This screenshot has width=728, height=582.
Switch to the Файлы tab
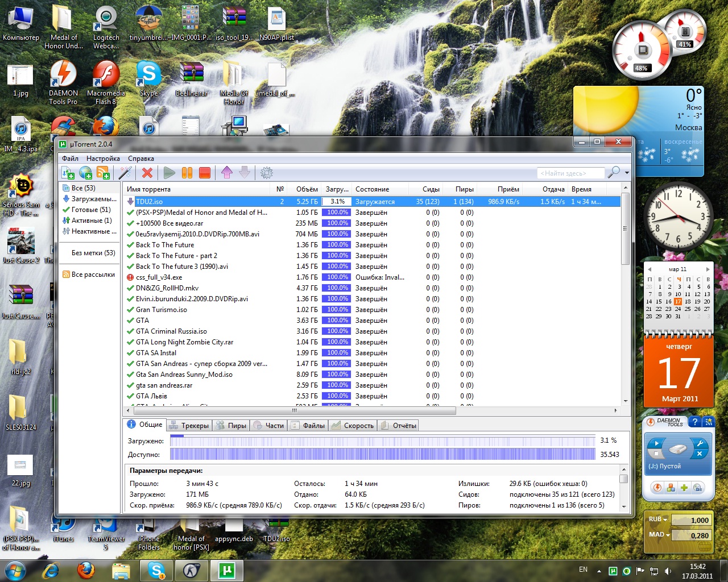click(308, 425)
